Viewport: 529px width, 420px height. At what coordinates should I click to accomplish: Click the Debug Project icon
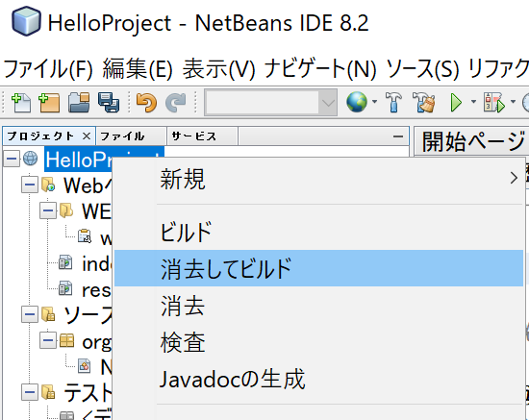tap(494, 103)
